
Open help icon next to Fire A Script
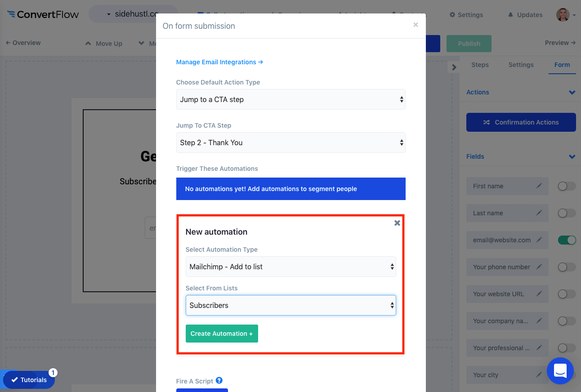pos(219,380)
